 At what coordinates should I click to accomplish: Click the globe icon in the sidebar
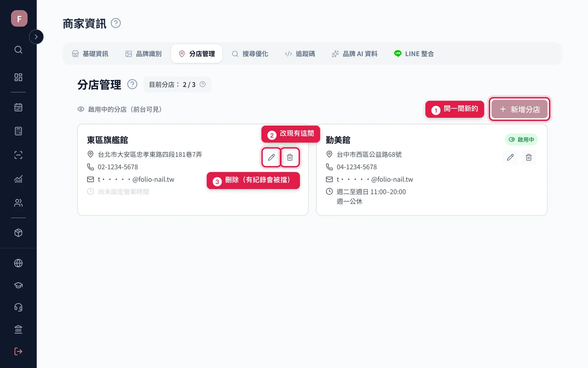(18, 263)
